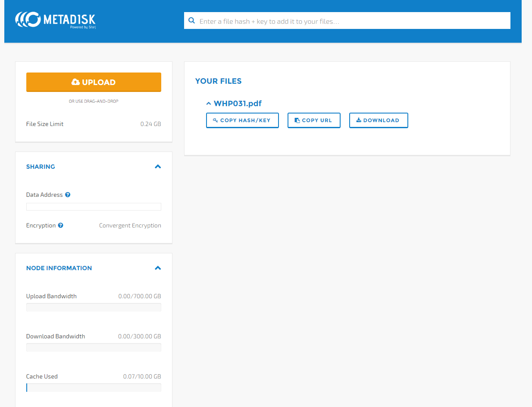Click the Cache Used label

(x=42, y=376)
